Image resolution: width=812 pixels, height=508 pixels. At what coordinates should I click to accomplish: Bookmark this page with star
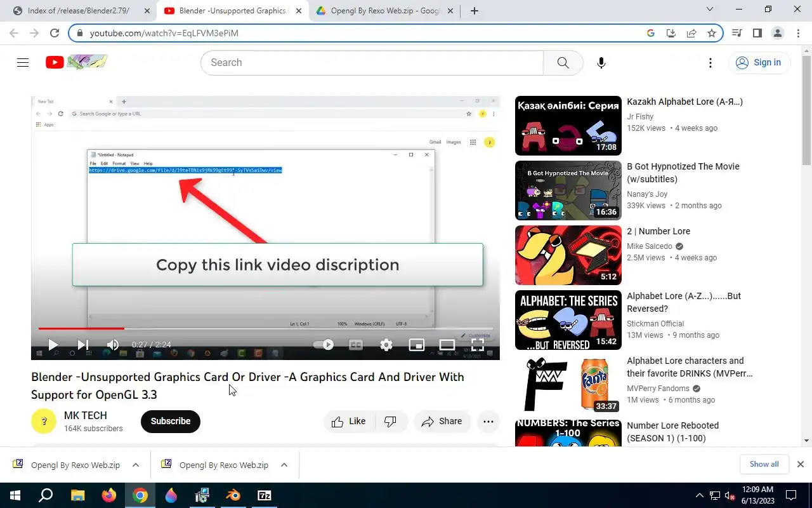click(712, 33)
